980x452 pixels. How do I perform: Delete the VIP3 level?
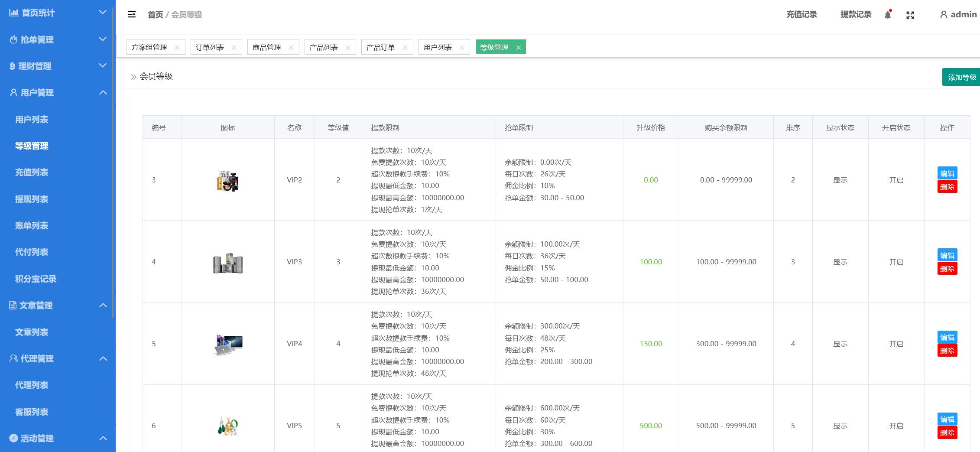coord(948,269)
